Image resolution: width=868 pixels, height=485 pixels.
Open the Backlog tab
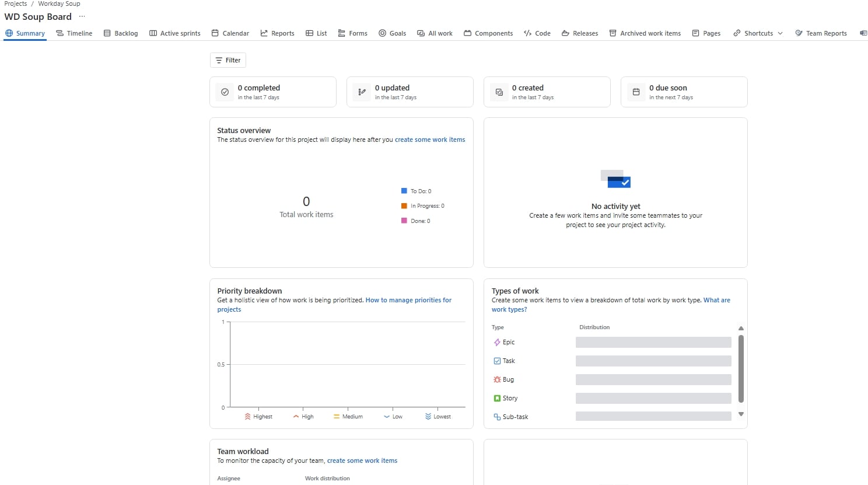pos(121,33)
